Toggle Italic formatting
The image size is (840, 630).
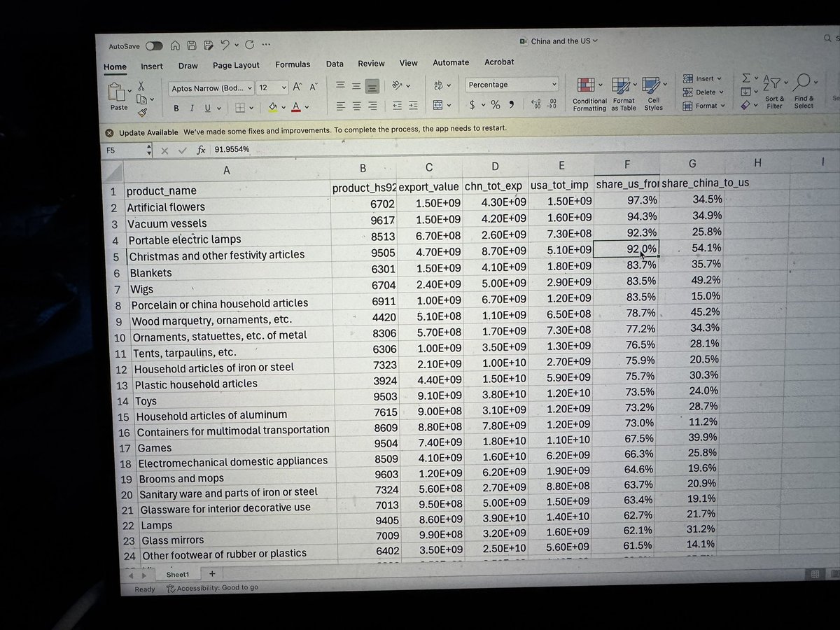pyautogui.click(x=192, y=108)
